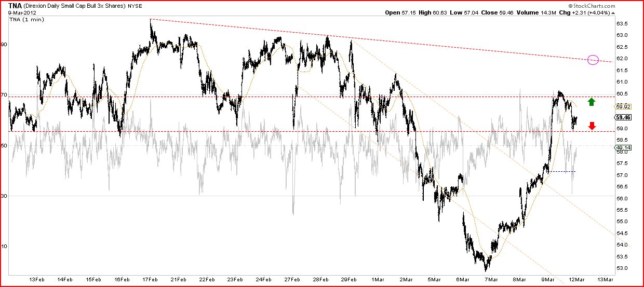Select the 24Feb date on time axis
Screen dimensions: 644x287
pos(263,279)
